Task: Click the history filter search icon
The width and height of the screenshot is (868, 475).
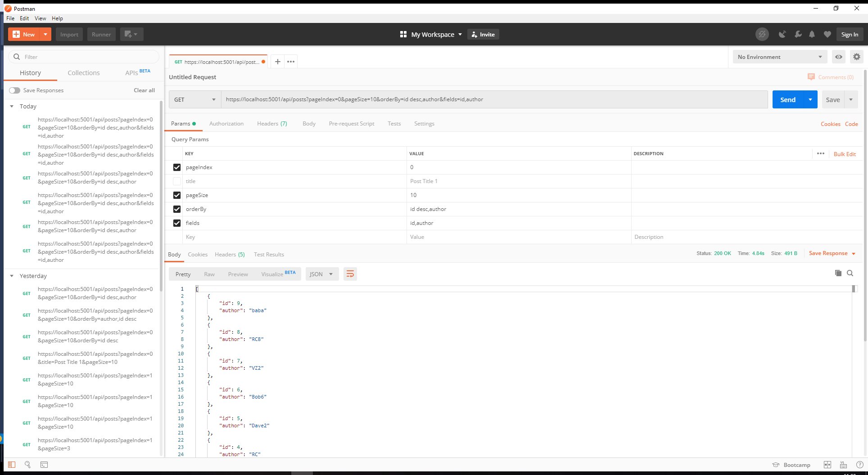Action: (17, 57)
